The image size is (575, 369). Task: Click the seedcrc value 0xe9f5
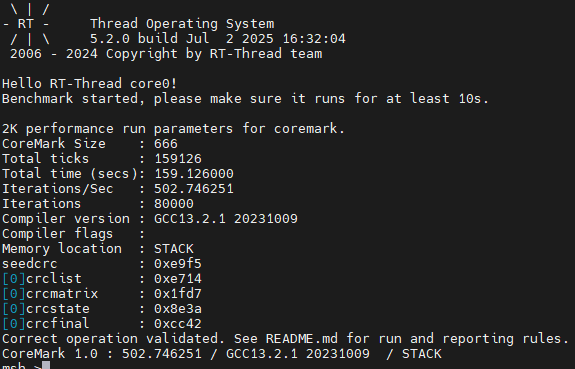[178, 264]
